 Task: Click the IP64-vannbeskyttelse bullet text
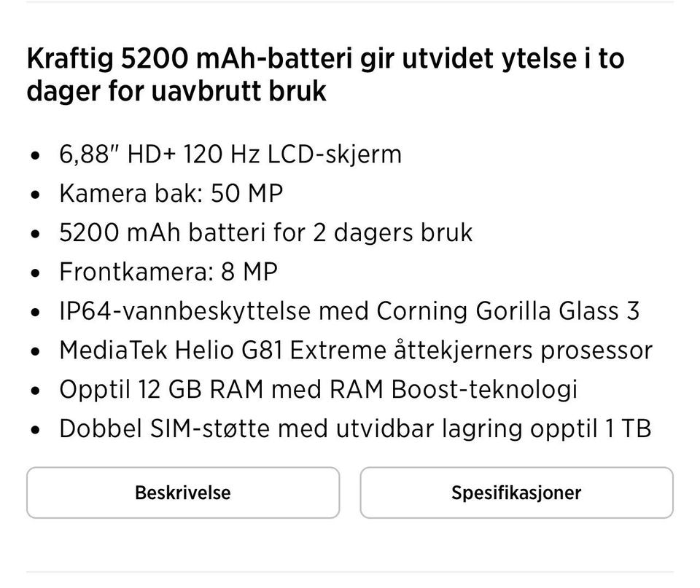point(350,310)
